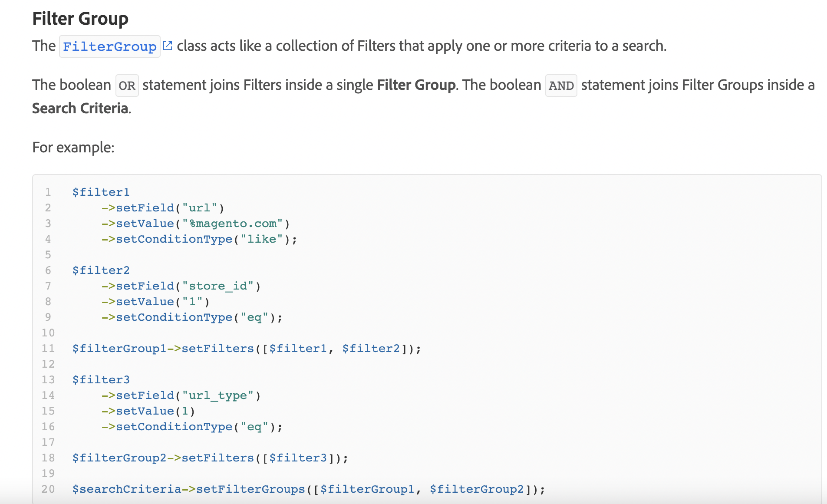This screenshot has width=827, height=504.
Task: Select the Filter Group heading
Action: [x=80, y=18]
